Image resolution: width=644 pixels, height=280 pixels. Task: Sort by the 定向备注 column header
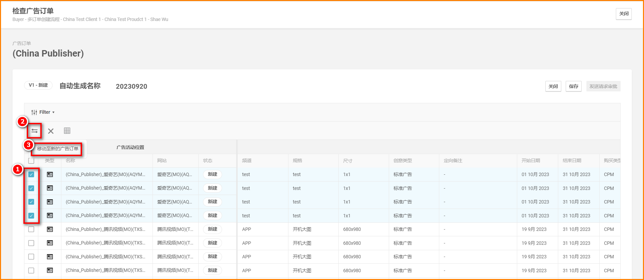pos(453,160)
